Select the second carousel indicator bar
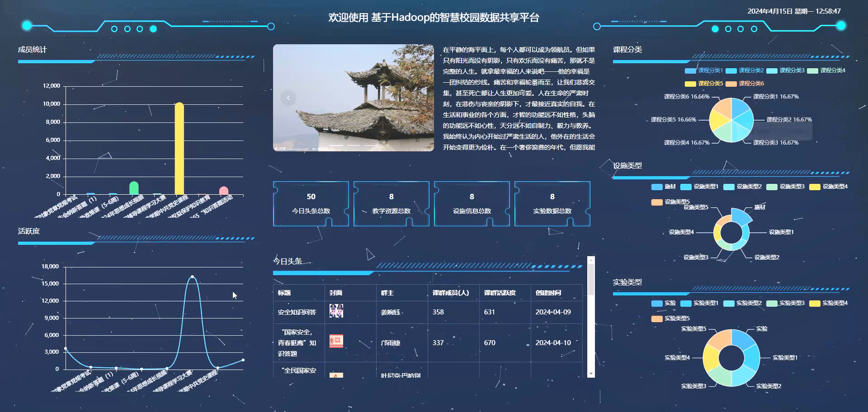Image resolution: width=868 pixels, height=412 pixels. [x=354, y=145]
